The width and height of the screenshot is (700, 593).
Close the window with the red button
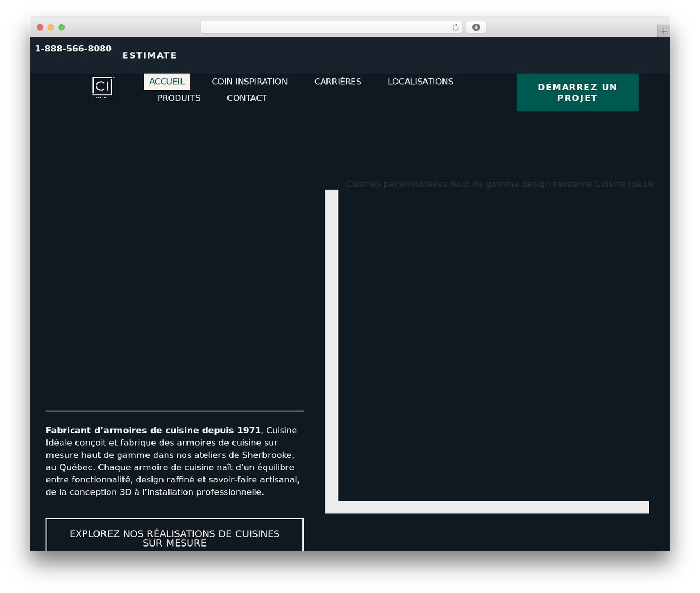pyautogui.click(x=40, y=27)
